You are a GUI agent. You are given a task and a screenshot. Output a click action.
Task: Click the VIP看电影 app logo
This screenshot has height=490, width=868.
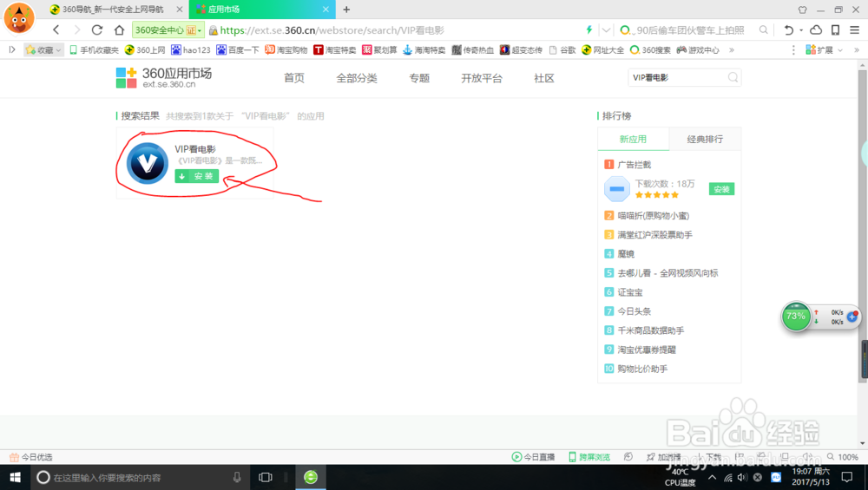click(x=148, y=163)
